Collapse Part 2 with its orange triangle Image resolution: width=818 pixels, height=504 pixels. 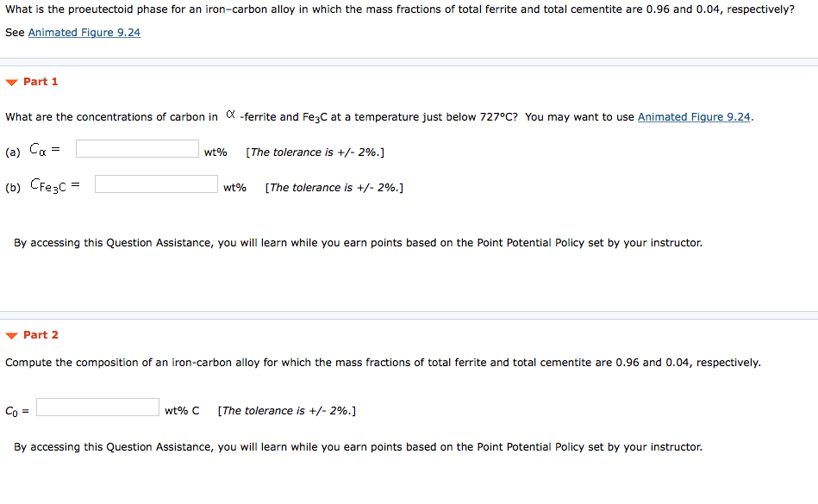pos(11,335)
